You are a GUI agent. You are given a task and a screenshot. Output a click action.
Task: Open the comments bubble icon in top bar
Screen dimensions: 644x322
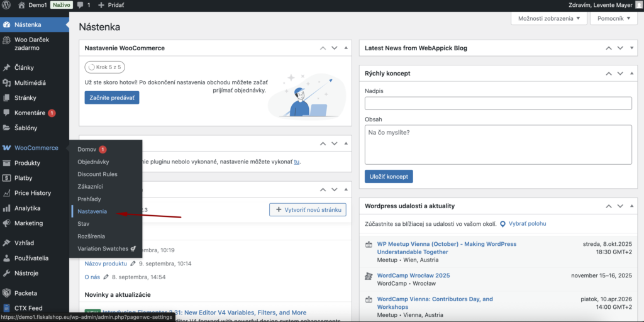tap(80, 5)
